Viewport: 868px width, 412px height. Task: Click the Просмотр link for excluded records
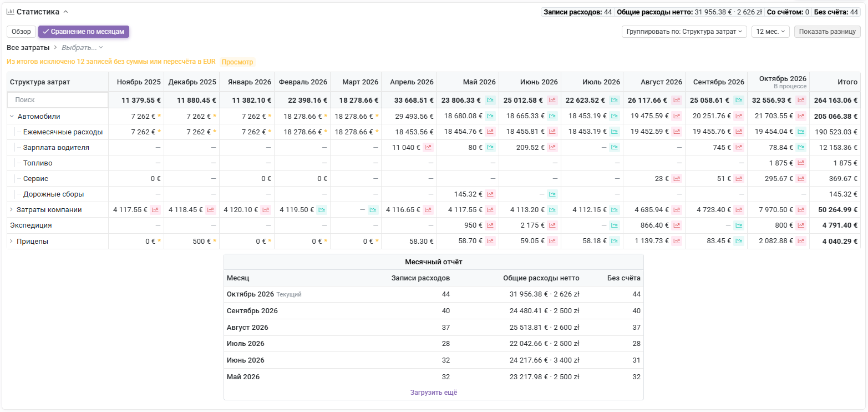(237, 62)
